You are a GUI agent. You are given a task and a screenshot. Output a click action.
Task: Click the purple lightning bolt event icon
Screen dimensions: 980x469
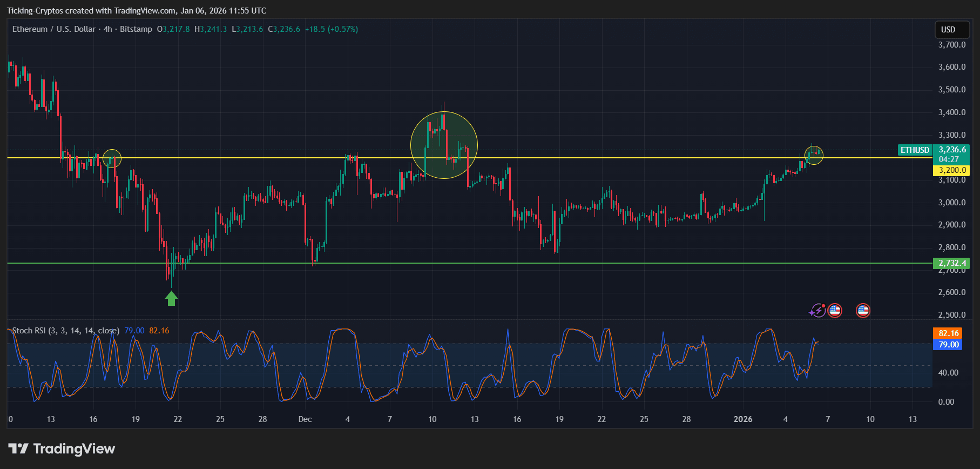coord(817,310)
